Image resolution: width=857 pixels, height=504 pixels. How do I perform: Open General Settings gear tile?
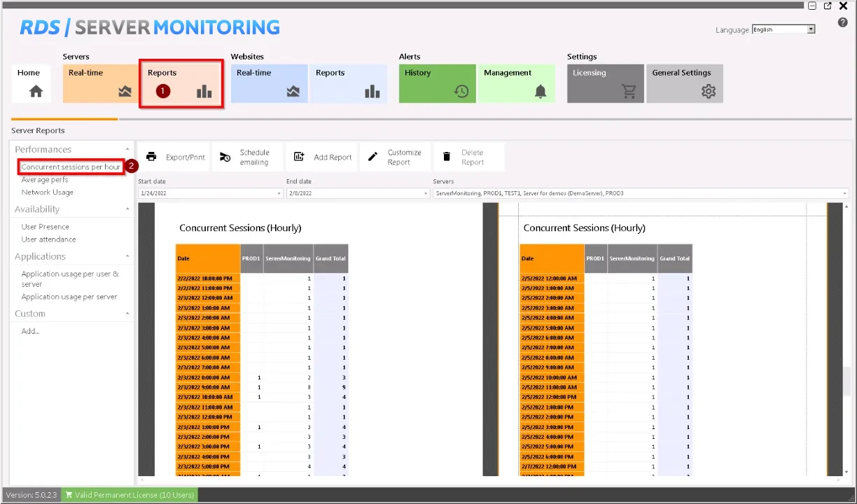[x=684, y=83]
